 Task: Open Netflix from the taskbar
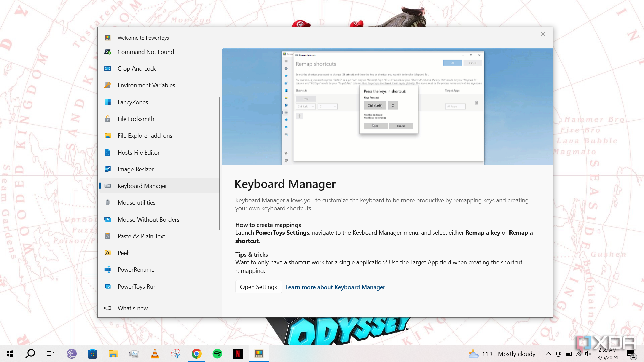click(238, 354)
